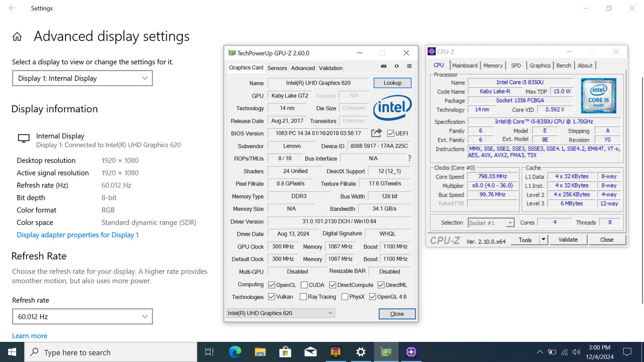This screenshot has height=362, width=644.
Task: Toggle the Ray Tracing checkbox
Action: [303, 296]
